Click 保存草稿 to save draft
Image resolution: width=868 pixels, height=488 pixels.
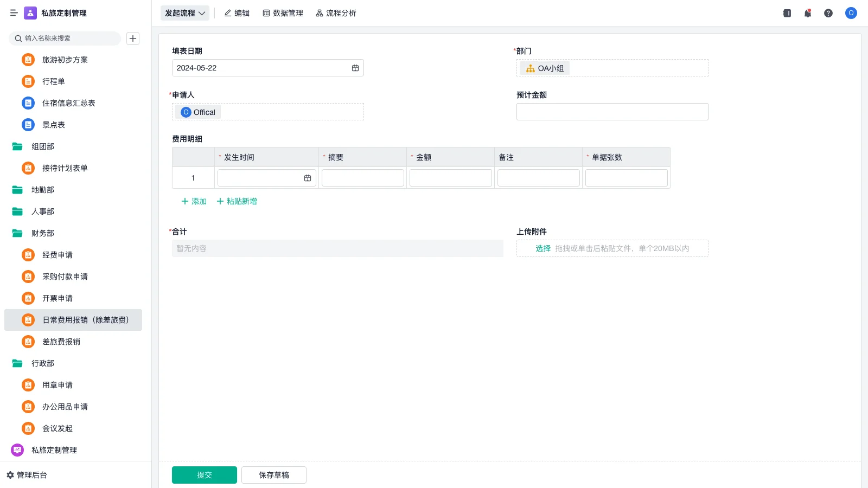coord(273,474)
